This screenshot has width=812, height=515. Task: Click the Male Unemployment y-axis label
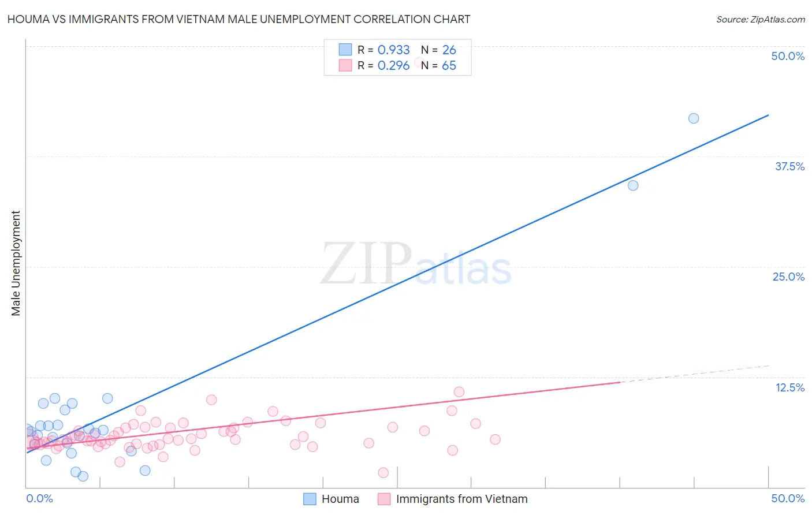point(16,263)
